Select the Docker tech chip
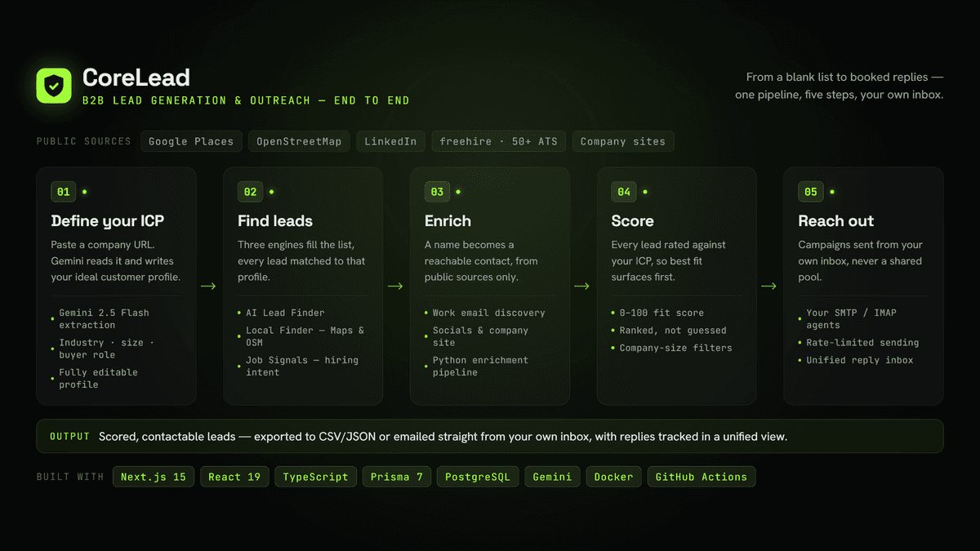Viewport: 980px width, 551px height. [614, 477]
